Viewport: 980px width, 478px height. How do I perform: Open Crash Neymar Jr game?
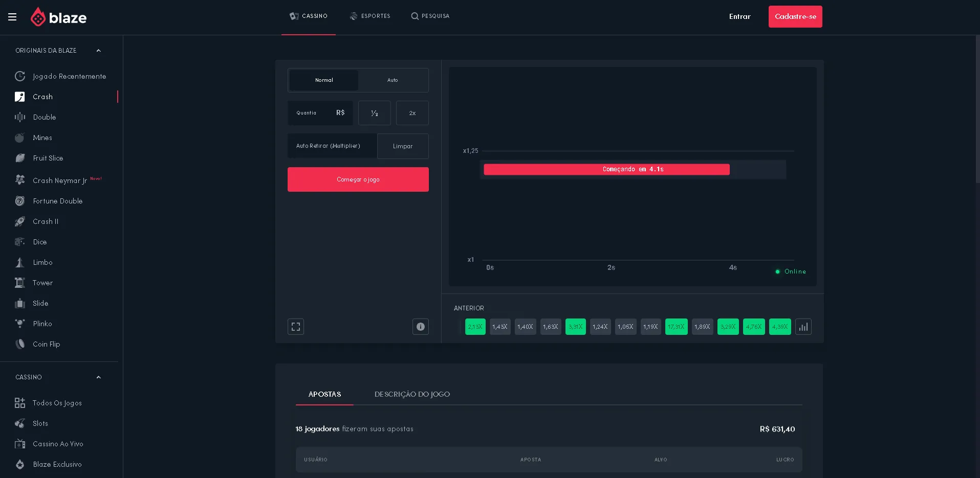[x=59, y=180]
